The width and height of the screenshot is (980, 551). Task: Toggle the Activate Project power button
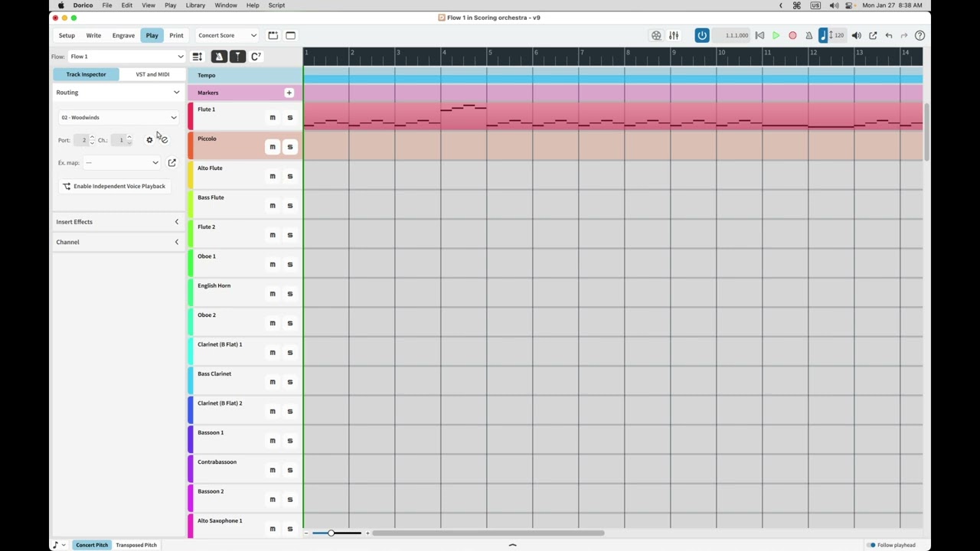coord(702,35)
